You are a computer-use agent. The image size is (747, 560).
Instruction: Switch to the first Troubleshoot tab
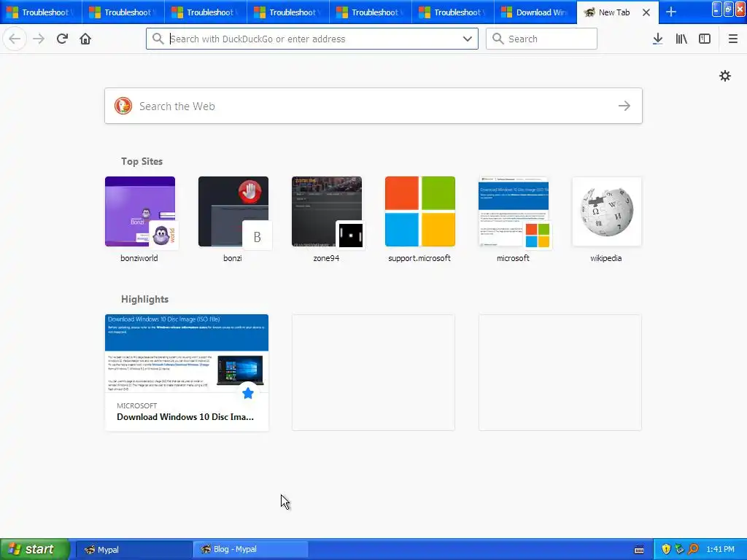click(x=41, y=12)
